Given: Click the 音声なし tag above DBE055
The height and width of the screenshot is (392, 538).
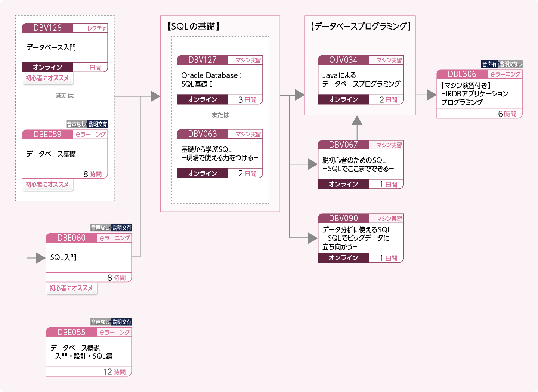Looking at the screenshot, I should pos(101,322).
